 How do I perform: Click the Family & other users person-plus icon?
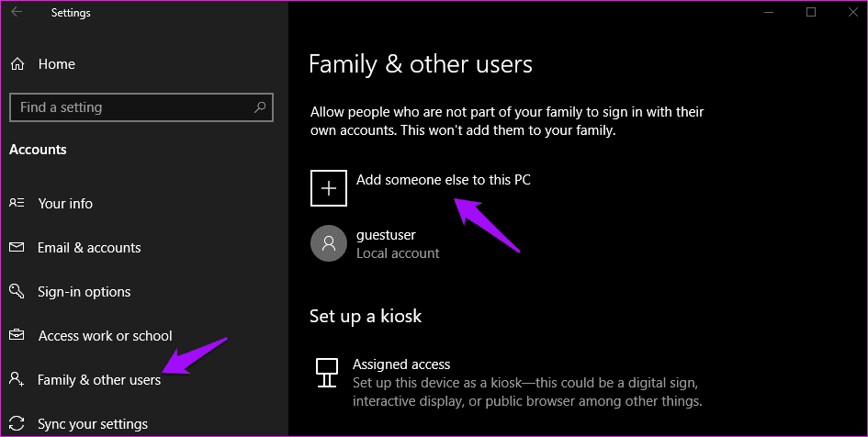(17, 379)
